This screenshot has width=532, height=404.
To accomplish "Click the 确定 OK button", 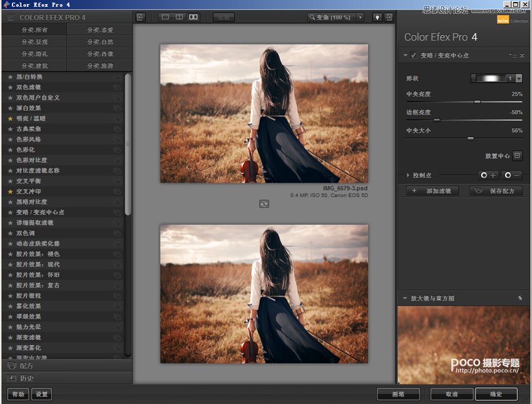I will (496, 394).
